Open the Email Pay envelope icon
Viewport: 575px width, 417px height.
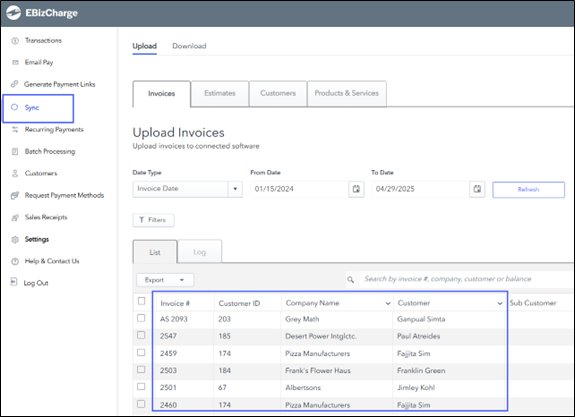[15, 62]
